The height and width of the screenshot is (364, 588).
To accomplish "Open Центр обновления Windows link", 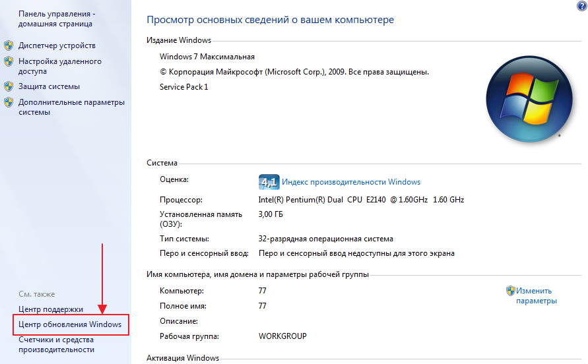I will click(70, 324).
